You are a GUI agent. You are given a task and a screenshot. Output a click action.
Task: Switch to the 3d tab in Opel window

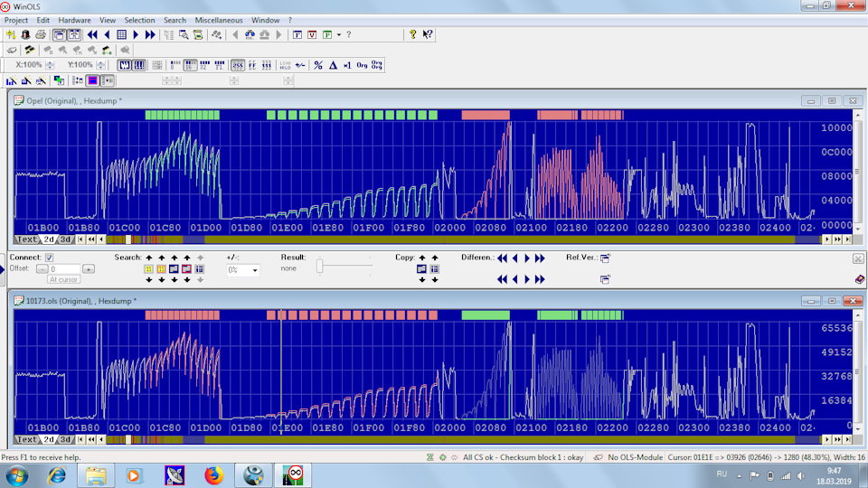[65, 239]
